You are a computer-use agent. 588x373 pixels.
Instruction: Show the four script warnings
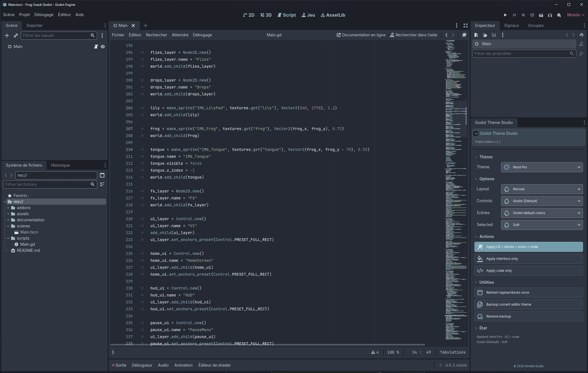tap(375, 352)
